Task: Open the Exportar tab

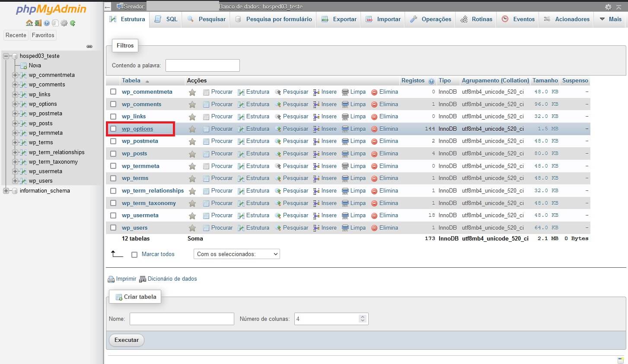Action: coord(339,19)
